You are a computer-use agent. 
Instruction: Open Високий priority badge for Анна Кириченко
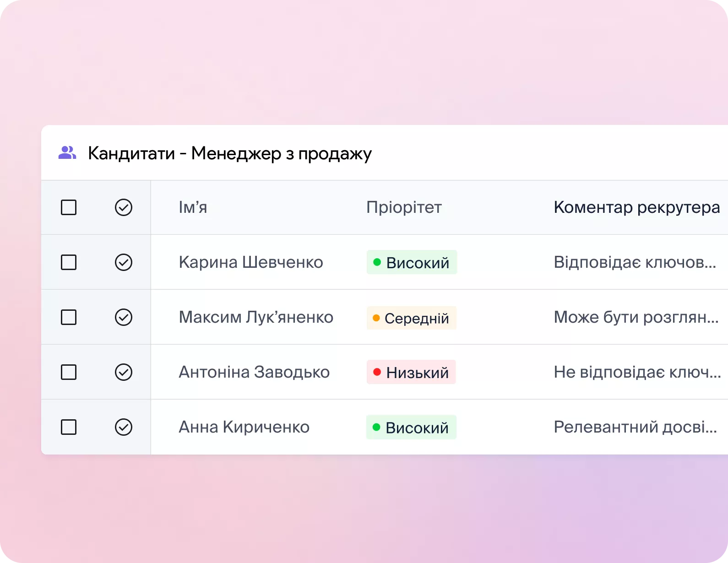(411, 427)
